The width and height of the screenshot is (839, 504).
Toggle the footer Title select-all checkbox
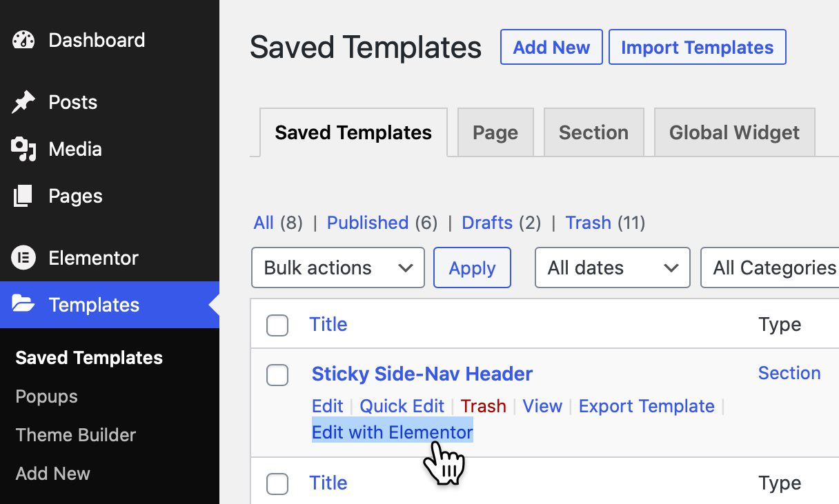click(x=277, y=484)
